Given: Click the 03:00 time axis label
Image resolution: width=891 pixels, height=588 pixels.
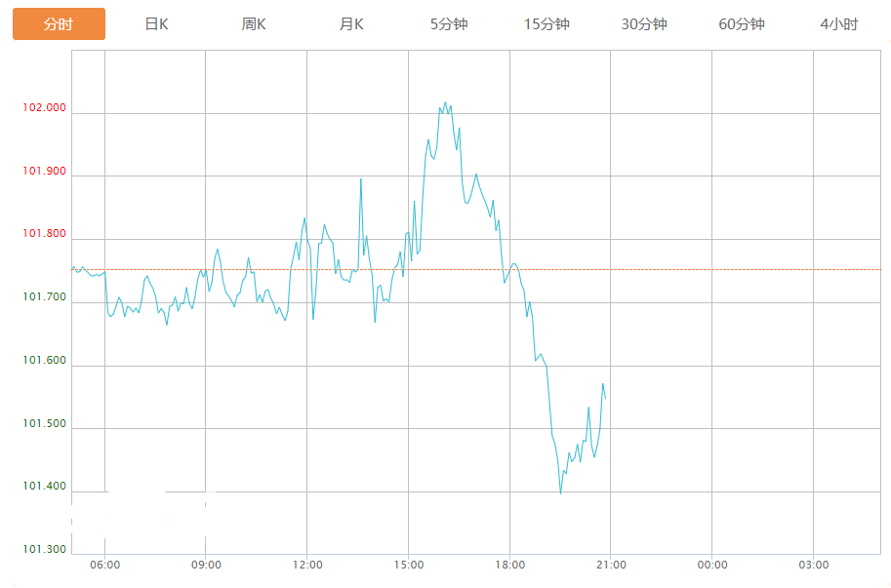Looking at the screenshot, I should (x=813, y=565).
